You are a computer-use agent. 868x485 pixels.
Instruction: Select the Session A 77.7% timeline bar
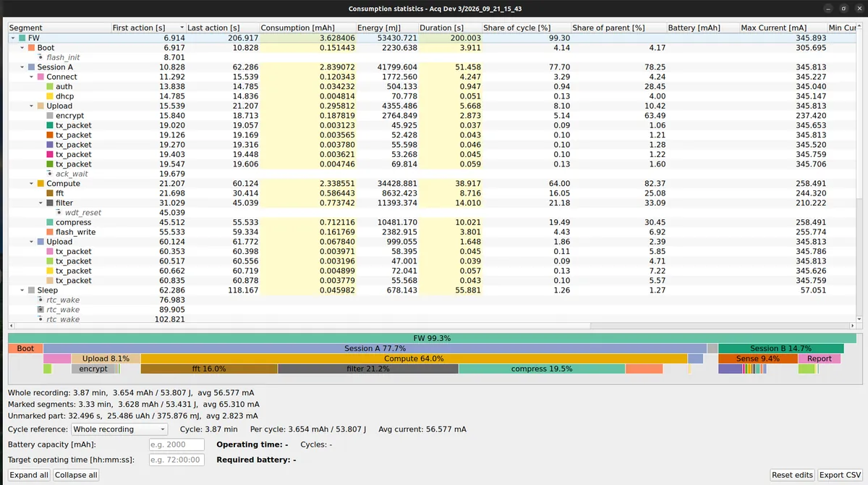(375, 348)
